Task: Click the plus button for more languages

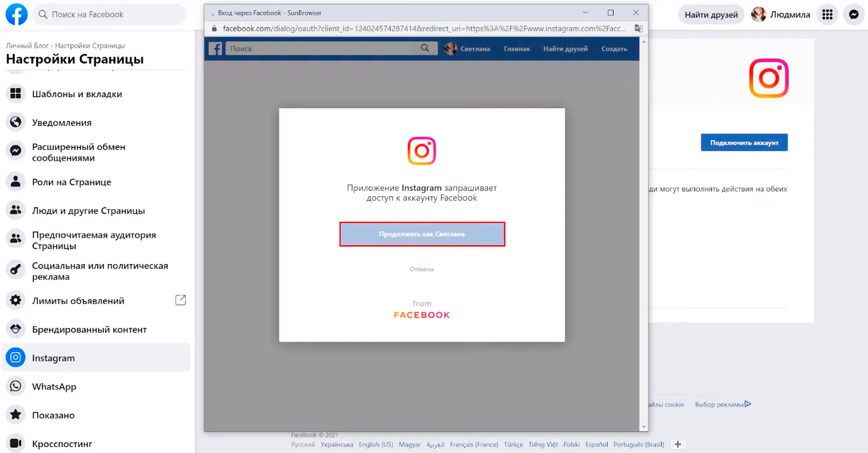Action: pos(678,444)
